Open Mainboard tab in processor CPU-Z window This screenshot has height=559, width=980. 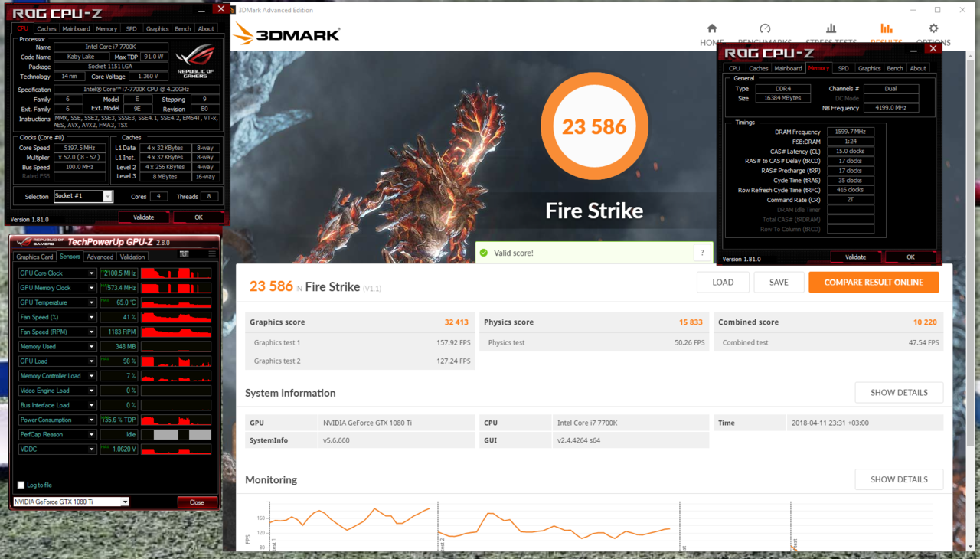point(76,28)
